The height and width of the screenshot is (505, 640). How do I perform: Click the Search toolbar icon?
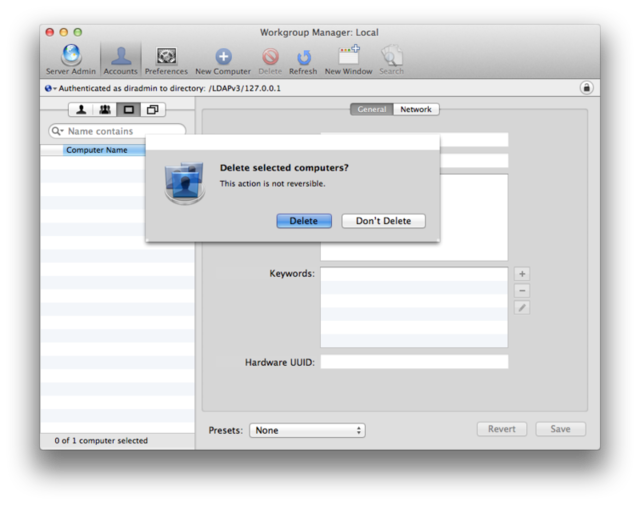coord(391,60)
